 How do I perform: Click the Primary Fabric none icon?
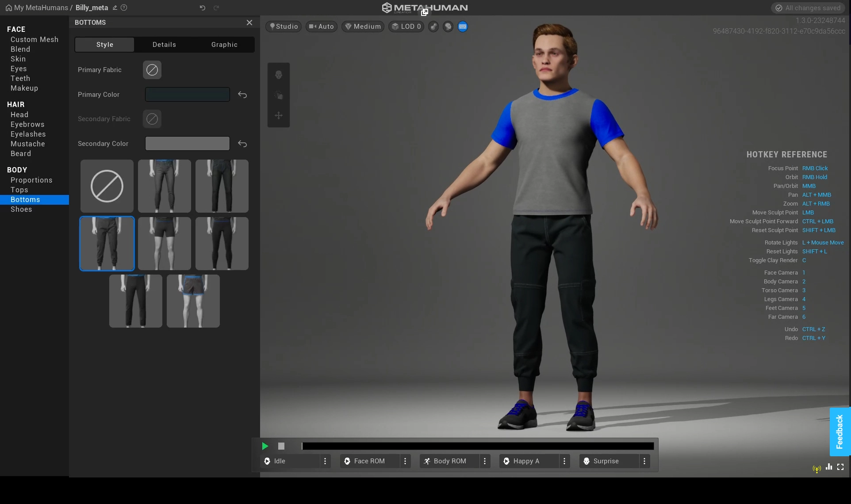(152, 70)
